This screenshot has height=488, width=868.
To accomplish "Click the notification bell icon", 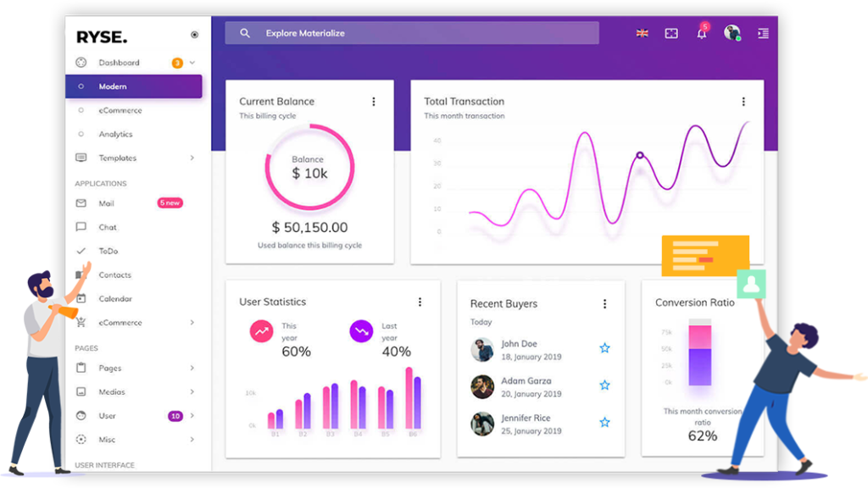I will click(701, 34).
